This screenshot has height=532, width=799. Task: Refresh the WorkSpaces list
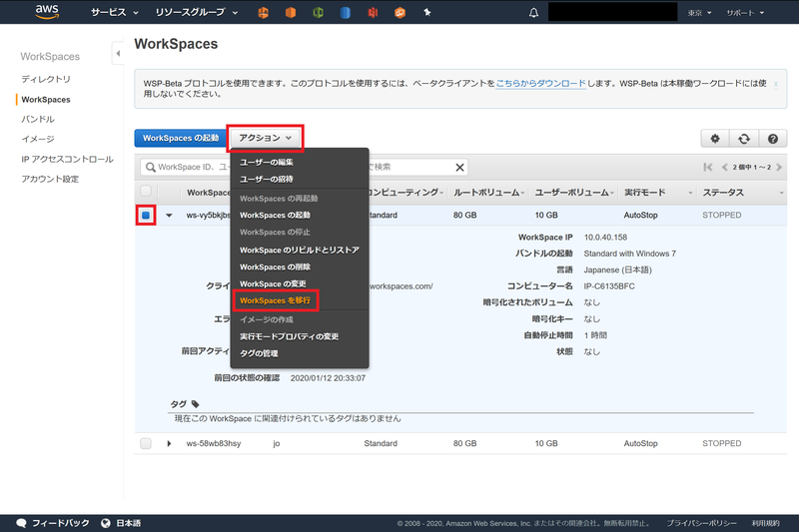744,139
